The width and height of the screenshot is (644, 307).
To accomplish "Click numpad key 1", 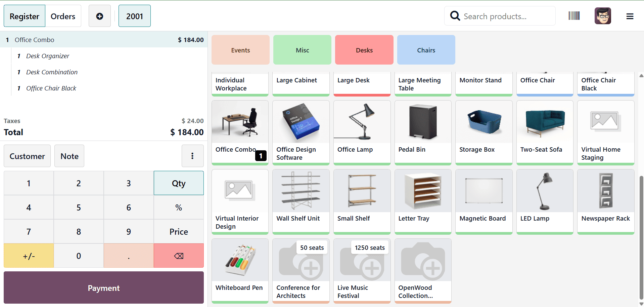I will pos(29,183).
